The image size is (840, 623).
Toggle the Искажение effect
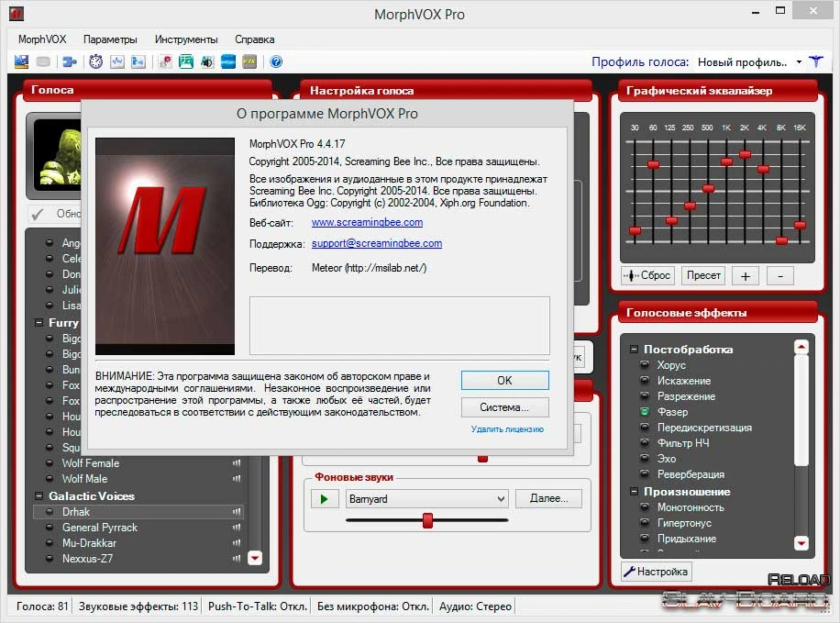pyautogui.click(x=645, y=381)
